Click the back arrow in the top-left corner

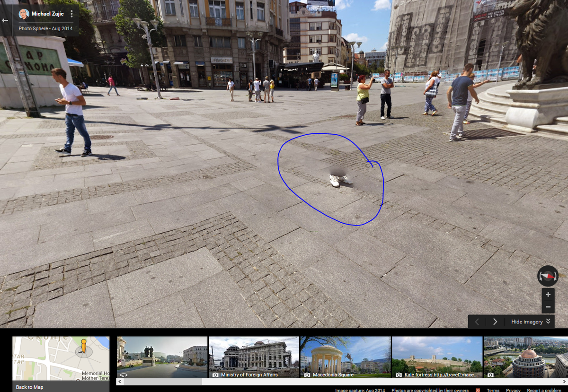pyautogui.click(x=5, y=20)
